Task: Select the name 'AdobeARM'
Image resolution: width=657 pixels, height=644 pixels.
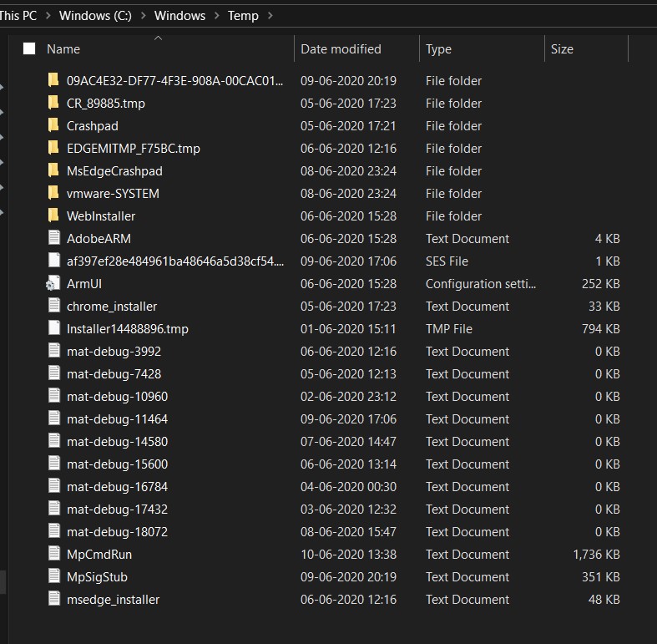Action: [x=99, y=239]
